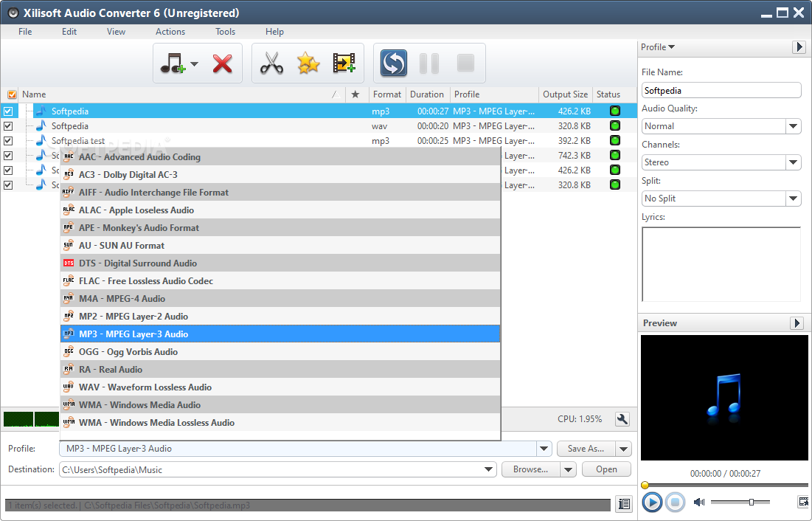Click the star column header
Viewport: 812px width, 521px height.
coord(355,94)
